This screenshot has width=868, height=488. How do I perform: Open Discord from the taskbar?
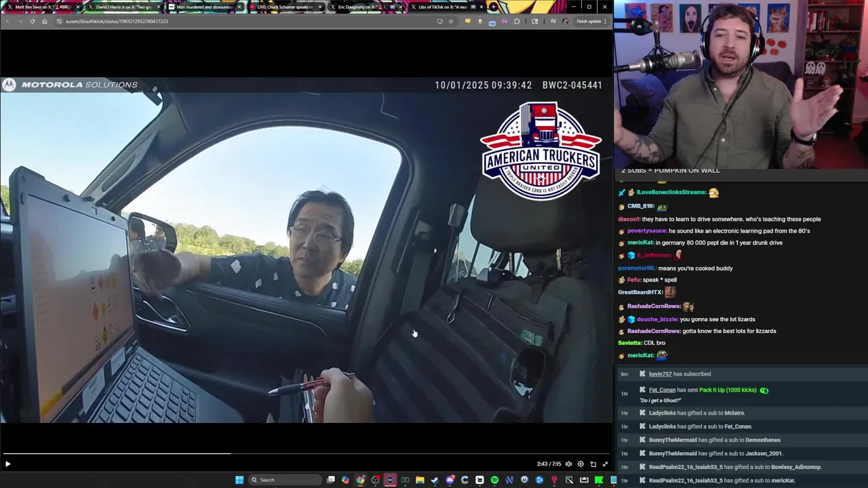[x=450, y=480]
